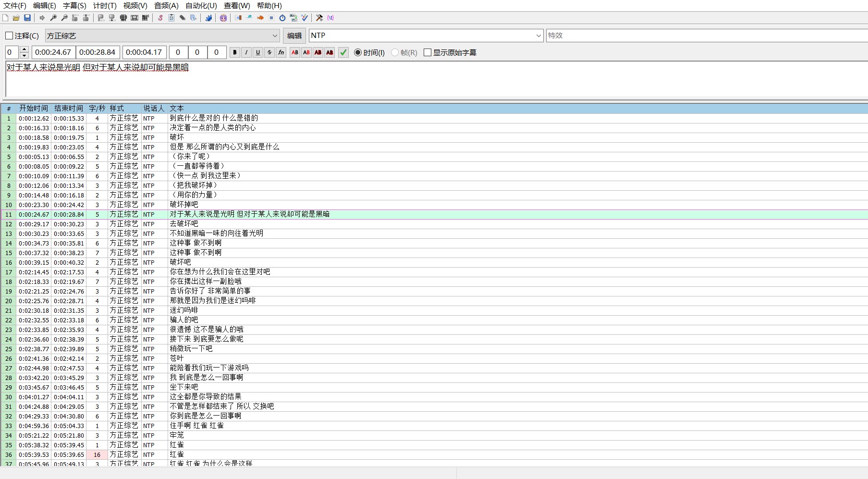Open the 视频(V) menu
This screenshot has width=868, height=479.
pyautogui.click(x=135, y=6)
